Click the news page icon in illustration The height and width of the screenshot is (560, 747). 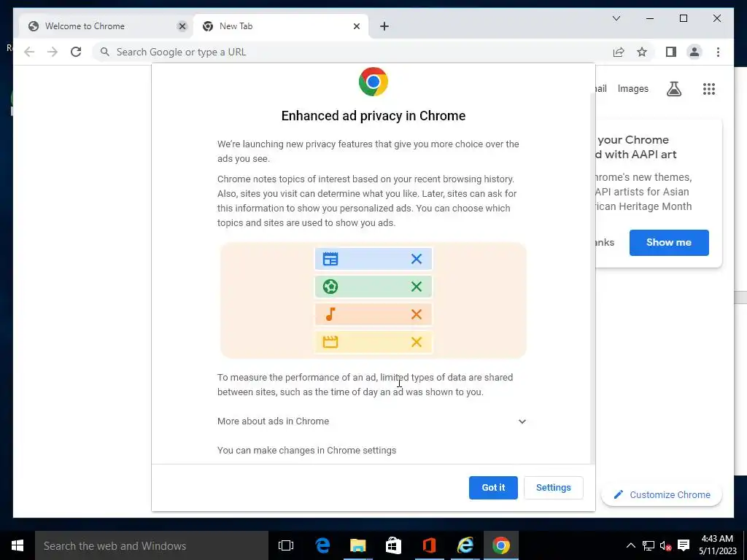coord(330,259)
